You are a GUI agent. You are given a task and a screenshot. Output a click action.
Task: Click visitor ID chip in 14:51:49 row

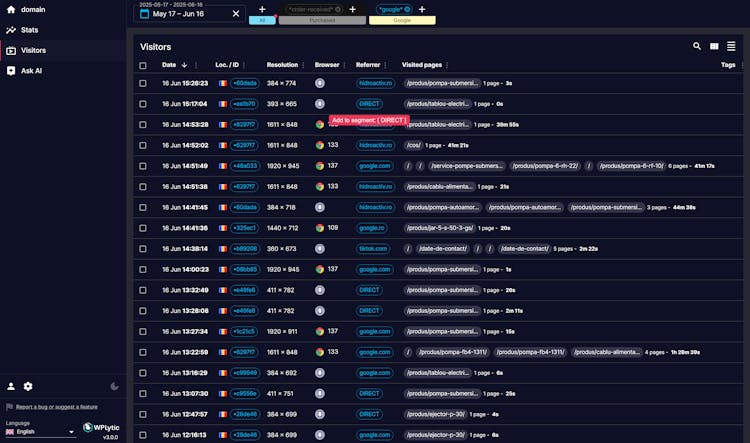245,166
